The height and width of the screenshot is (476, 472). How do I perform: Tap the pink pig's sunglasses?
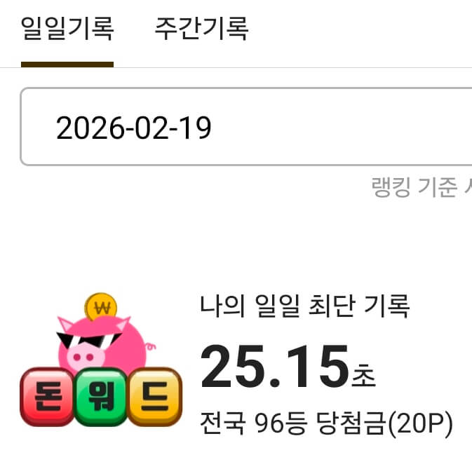(88, 340)
